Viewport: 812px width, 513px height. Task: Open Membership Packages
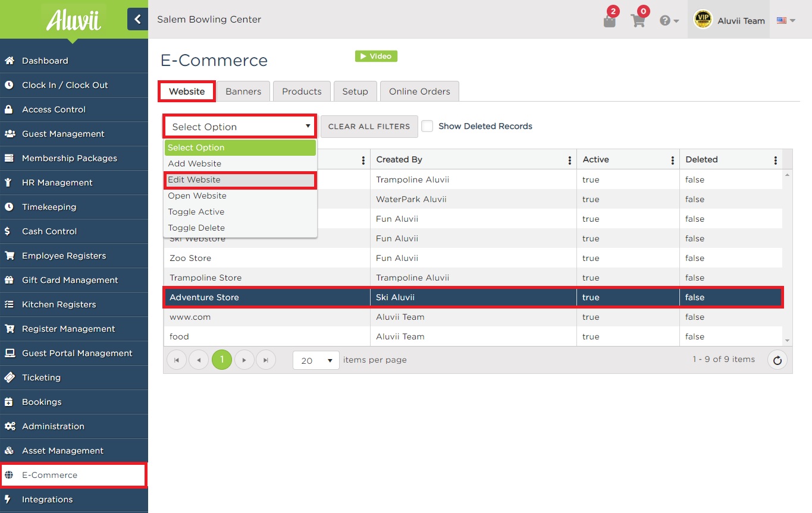(x=74, y=158)
